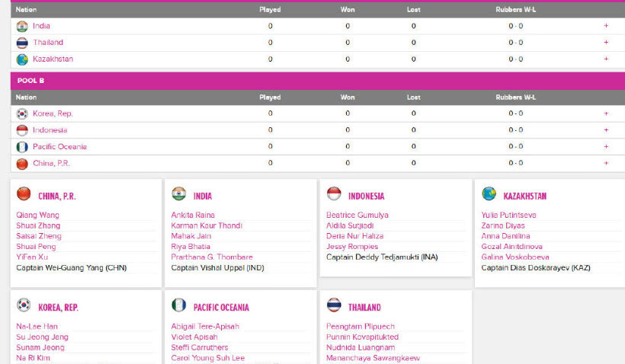This screenshot has width=625, height=364.
Task: Open player Yulia Putintseva's profile
Action: pos(508,215)
